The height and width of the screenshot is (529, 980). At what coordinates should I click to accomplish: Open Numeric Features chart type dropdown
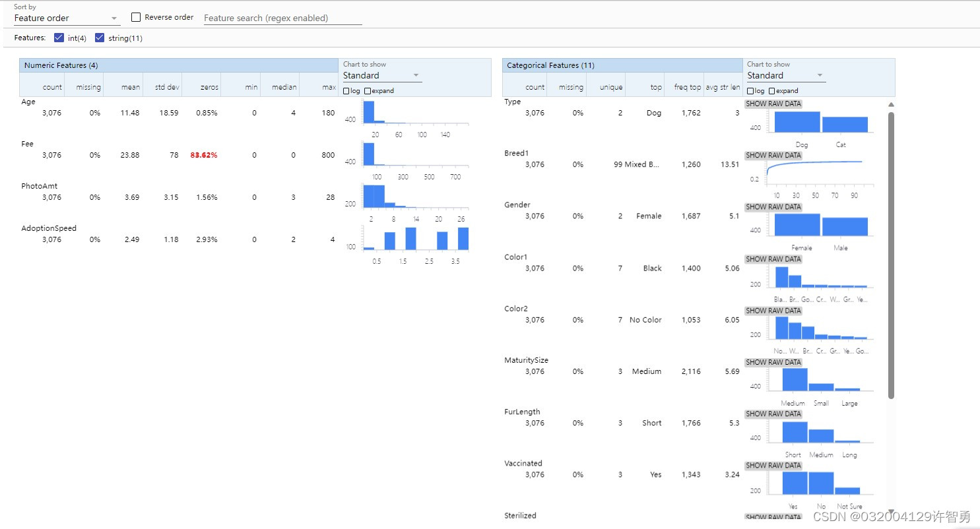[382, 75]
